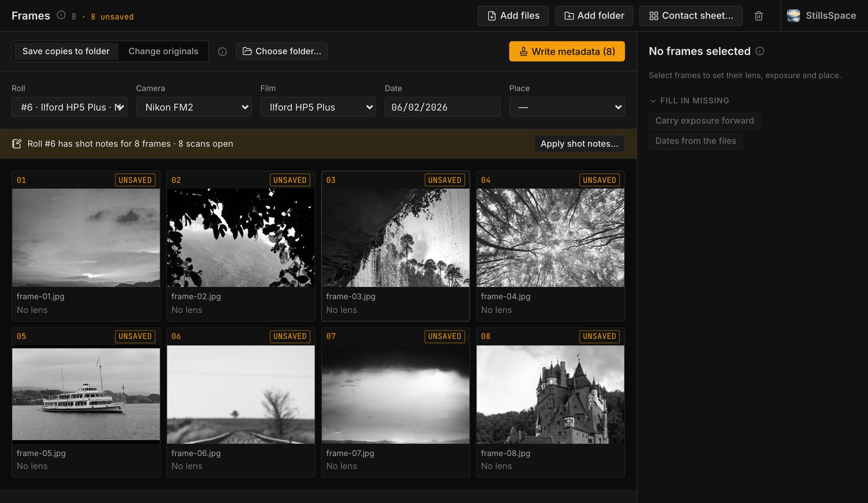Open the StillsSpace account avatar

[x=793, y=16]
